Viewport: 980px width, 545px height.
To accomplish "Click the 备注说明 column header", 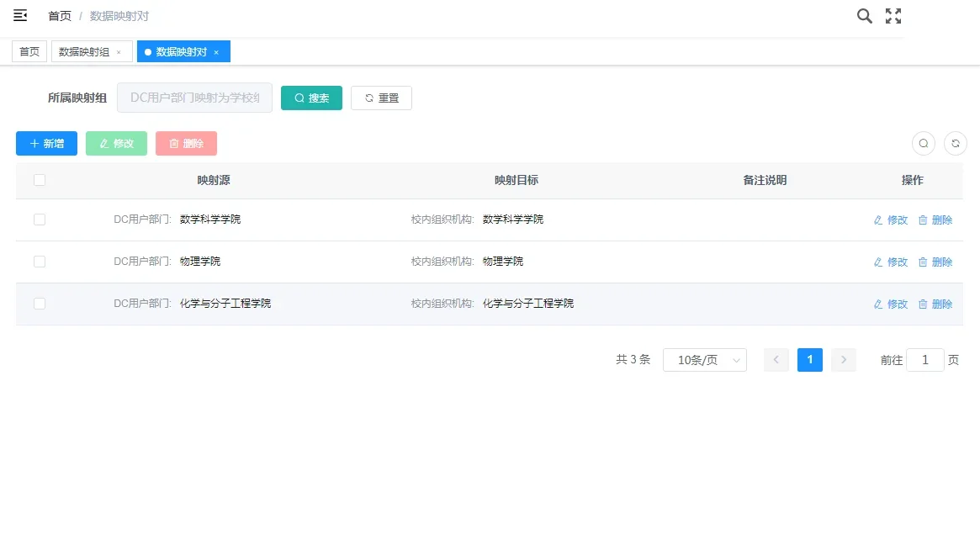I will pyautogui.click(x=765, y=180).
